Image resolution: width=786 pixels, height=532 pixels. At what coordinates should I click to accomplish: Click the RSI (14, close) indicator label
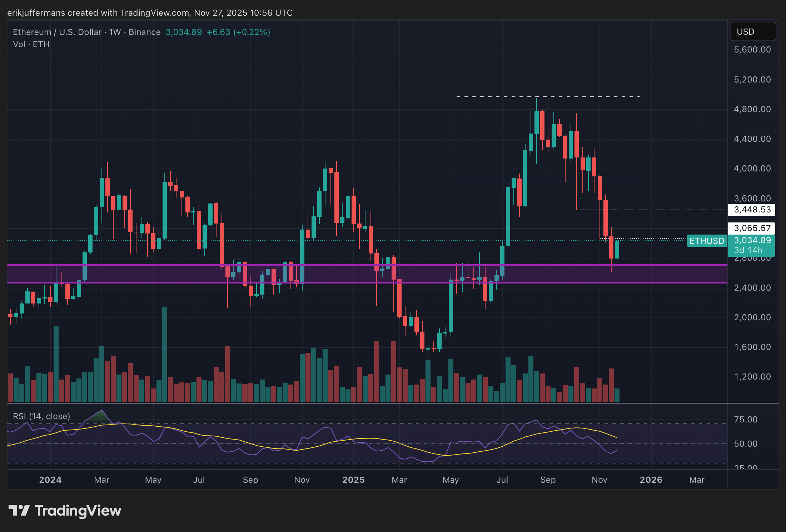[41, 416]
